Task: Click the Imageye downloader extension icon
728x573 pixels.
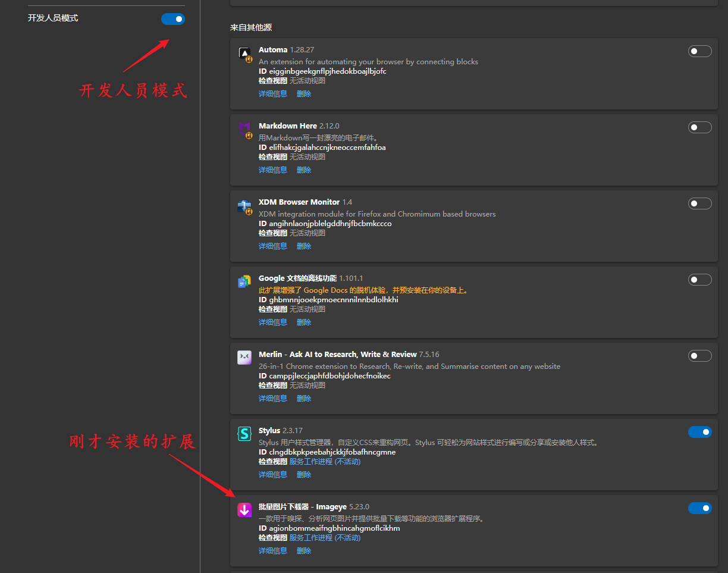Action: click(244, 510)
